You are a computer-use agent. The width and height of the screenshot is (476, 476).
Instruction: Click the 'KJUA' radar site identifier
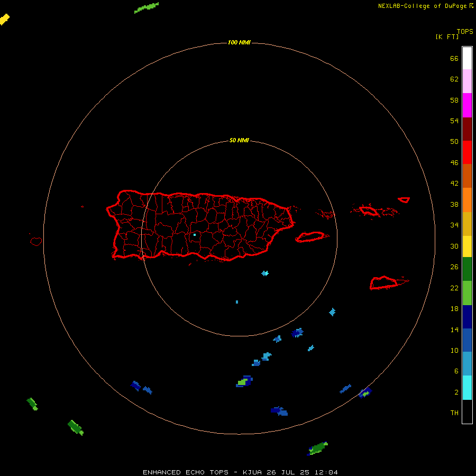(252, 472)
